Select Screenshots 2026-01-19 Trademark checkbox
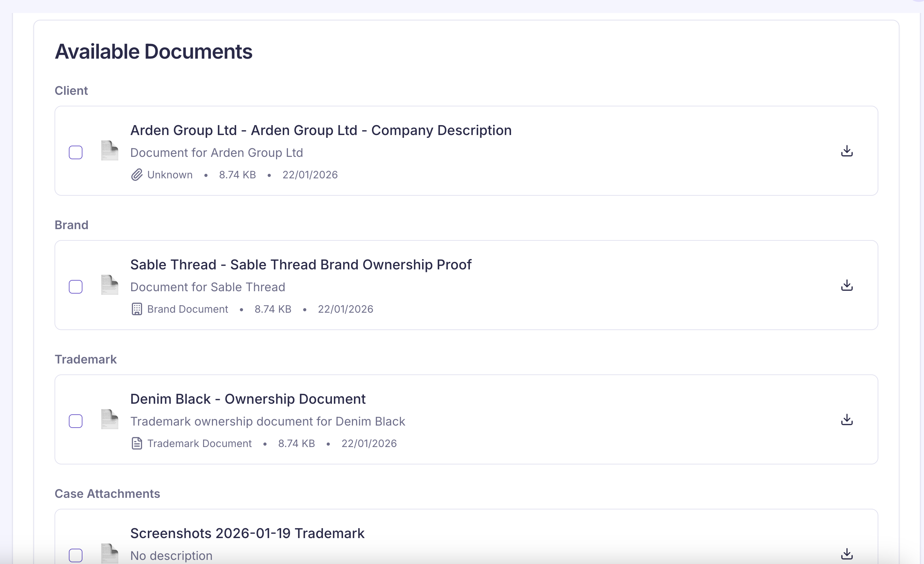 click(x=76, y=555)
